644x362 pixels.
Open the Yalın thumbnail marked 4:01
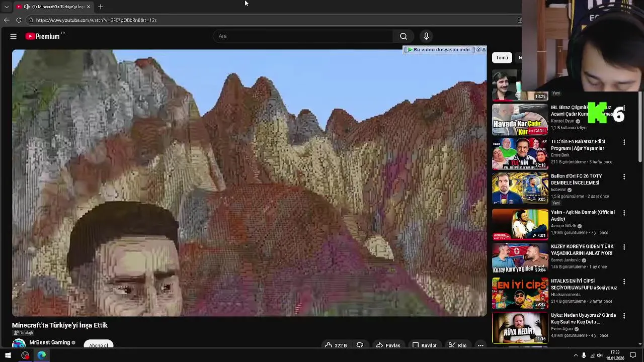click(x=520, y=224)
